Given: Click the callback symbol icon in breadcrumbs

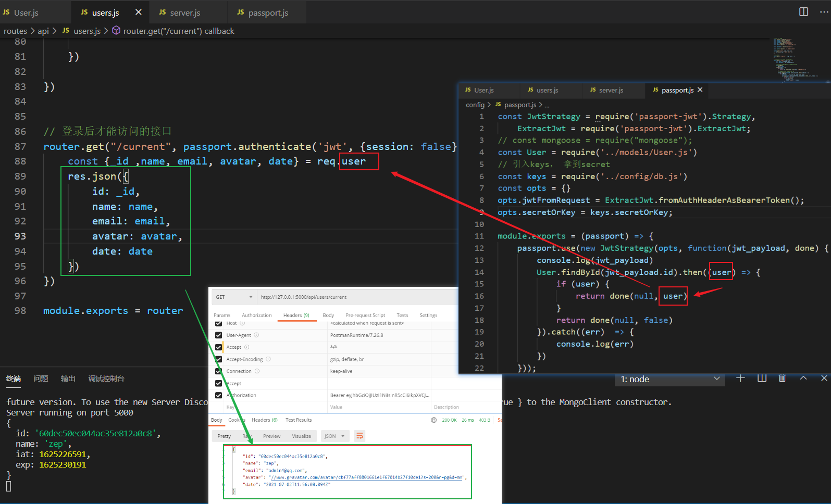Looking at the screenshot, I should pos(116,31).
